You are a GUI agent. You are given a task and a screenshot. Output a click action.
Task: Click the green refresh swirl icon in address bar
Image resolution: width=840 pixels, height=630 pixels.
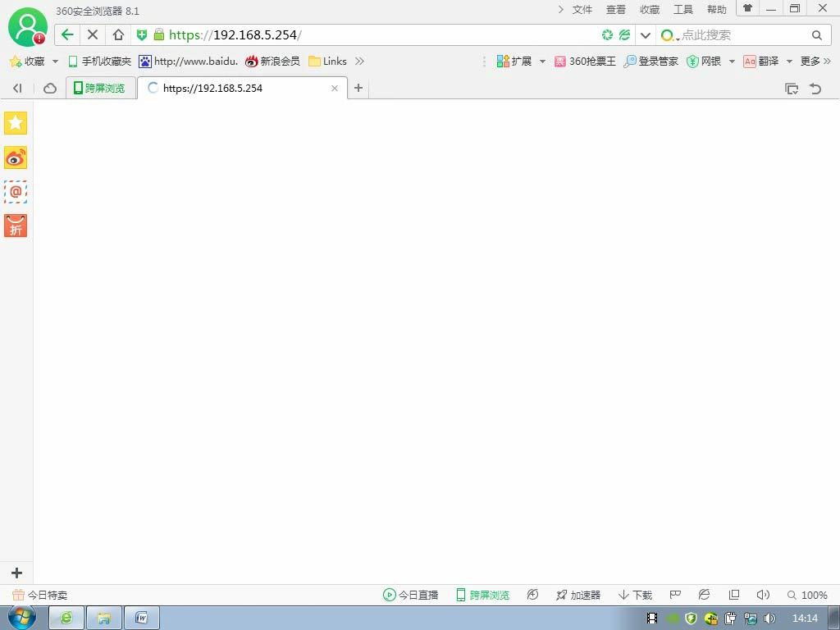[x=607, y=34]
